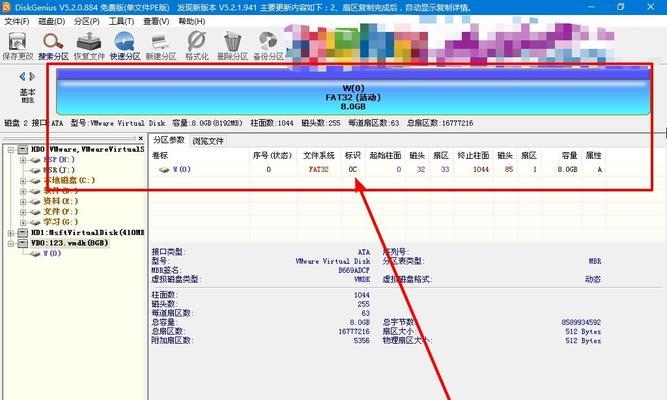This screenshot has width=667, height=400.
Task: Click the DiskGenius app icon in title bar
Action: pos(6,7)
